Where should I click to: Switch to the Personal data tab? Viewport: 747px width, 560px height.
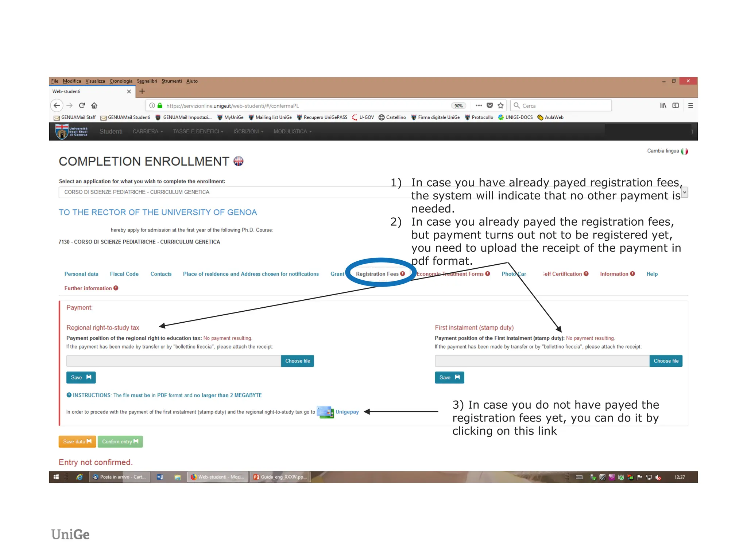81,274
